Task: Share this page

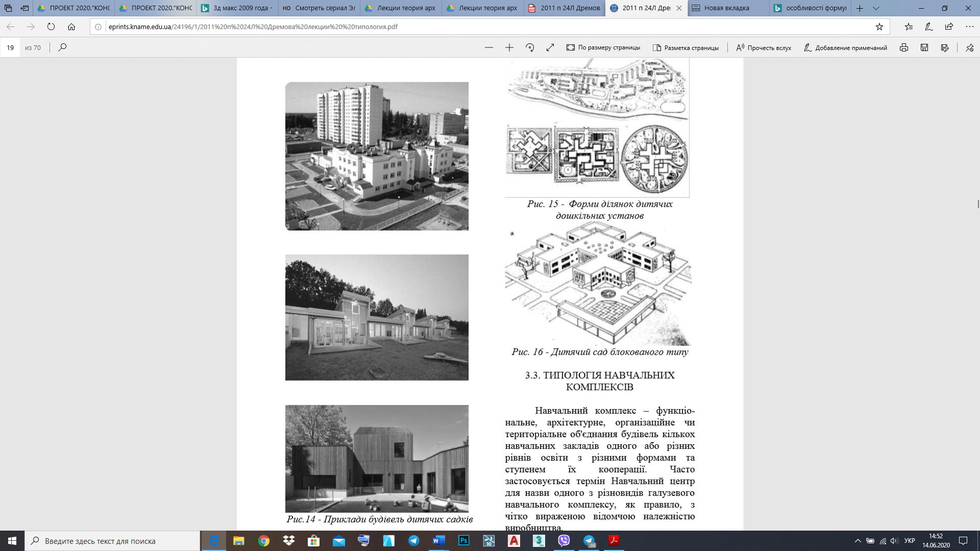Action: click(949, 27)
